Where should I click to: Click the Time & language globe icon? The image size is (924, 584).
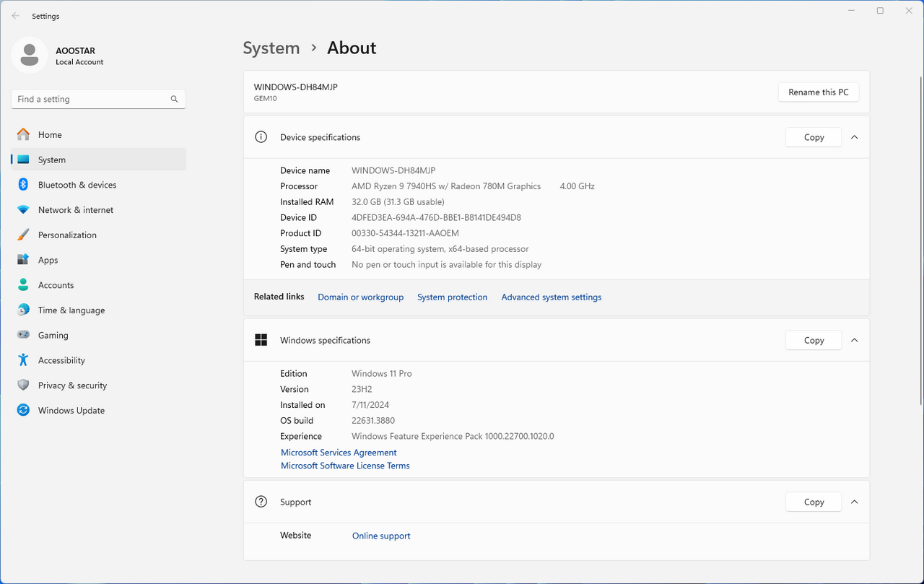24,310
